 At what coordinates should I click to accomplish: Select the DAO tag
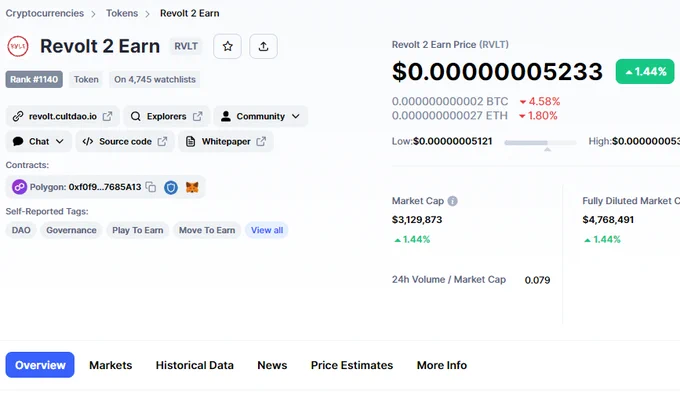click(21, 230)
